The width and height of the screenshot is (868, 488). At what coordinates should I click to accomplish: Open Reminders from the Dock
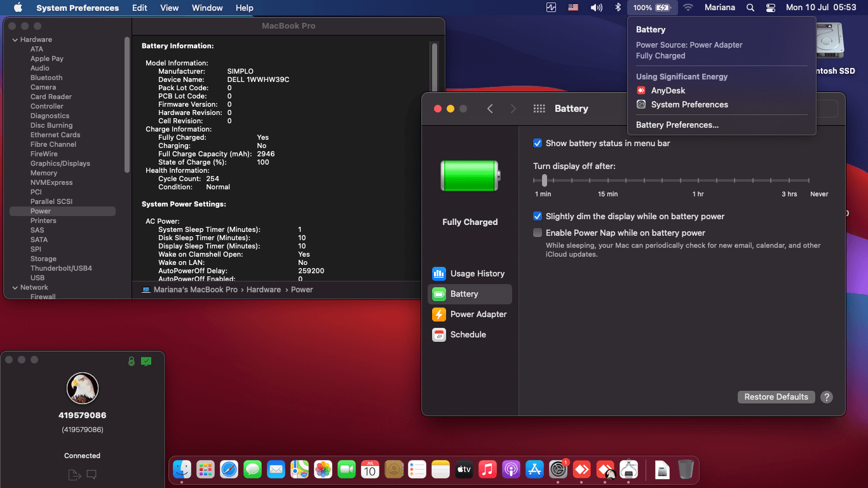pos(417,470)
